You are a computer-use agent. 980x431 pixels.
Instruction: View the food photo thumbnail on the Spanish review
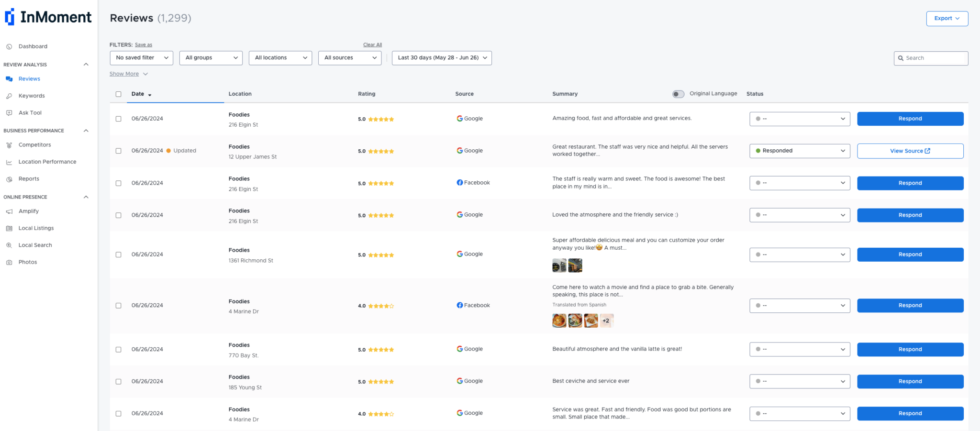pos(558,320)
